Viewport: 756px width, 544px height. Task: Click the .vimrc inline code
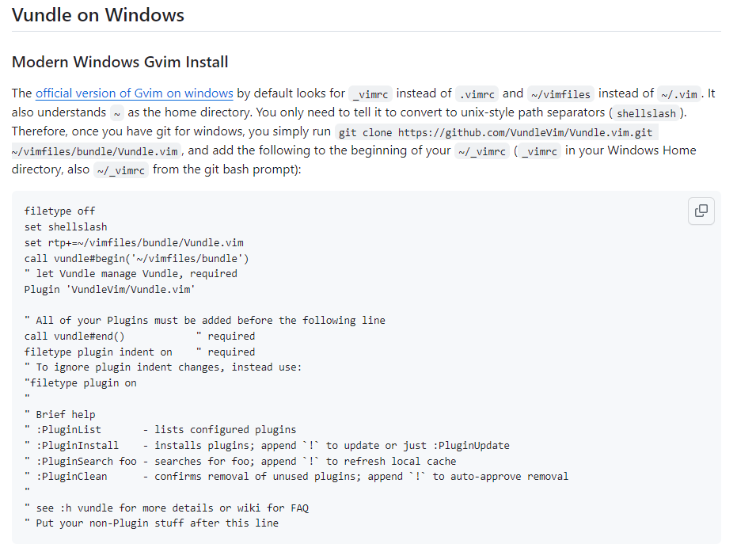477,94
